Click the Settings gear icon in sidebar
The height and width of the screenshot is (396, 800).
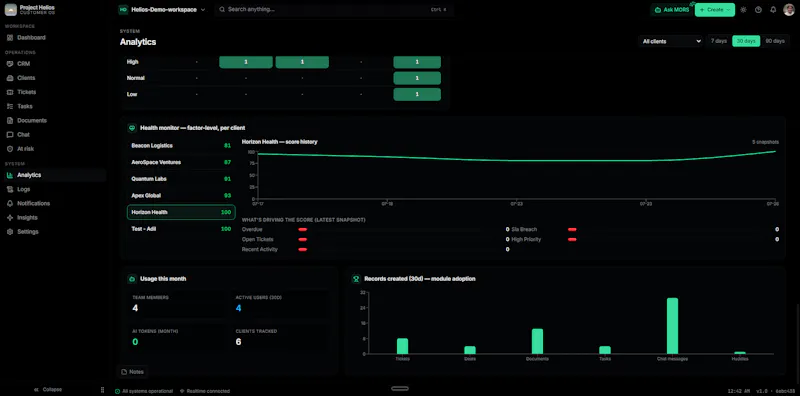click(x=10, y=232)
